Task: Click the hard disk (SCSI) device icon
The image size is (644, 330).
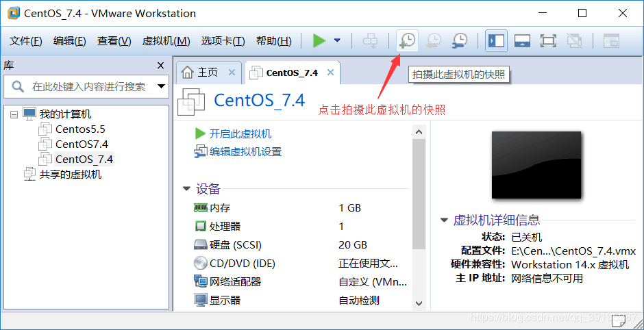Action: tap(200, 245)
